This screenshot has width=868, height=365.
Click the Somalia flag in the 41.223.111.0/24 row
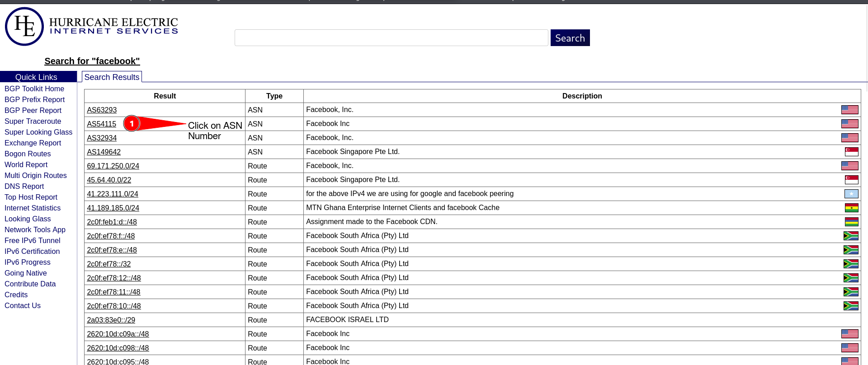click(x=851, y=194)
